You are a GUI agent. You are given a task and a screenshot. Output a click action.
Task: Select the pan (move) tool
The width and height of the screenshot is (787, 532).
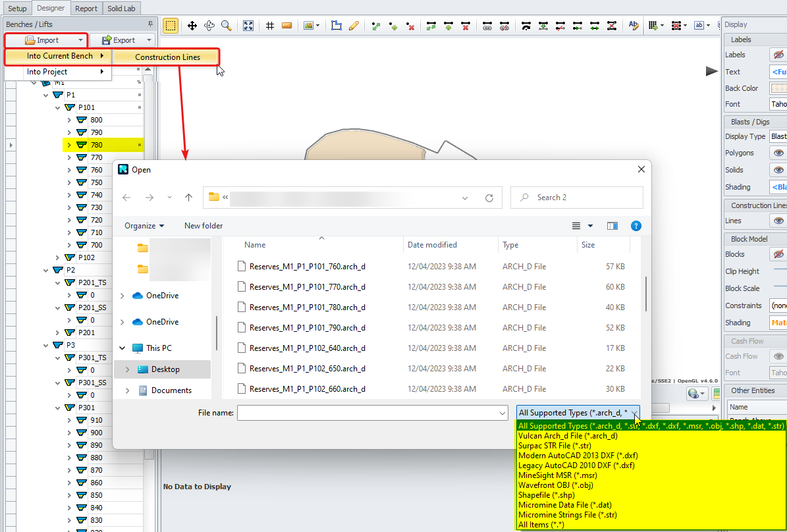(x=192, y=26)
